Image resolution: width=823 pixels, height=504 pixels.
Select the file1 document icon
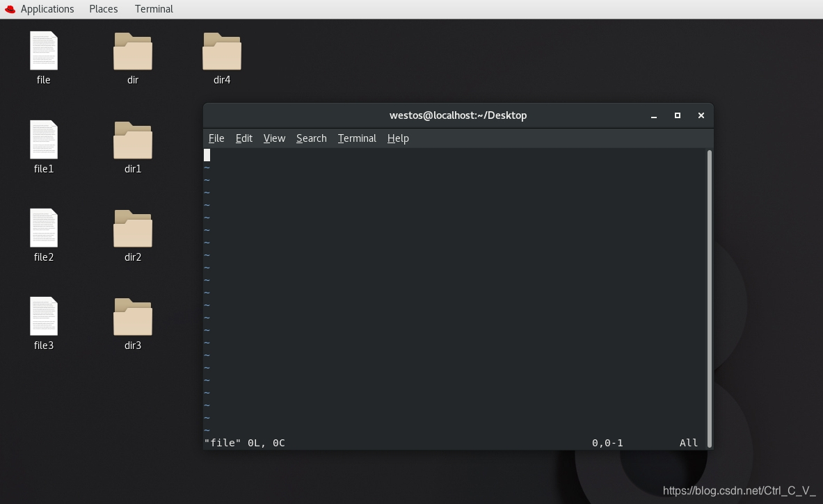pyautogui.click(x=44, y=140)
